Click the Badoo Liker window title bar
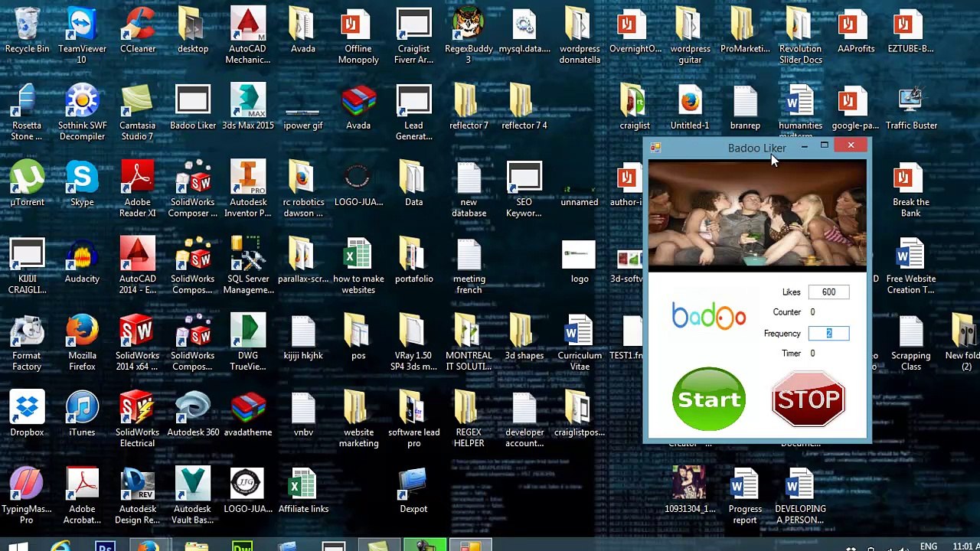This screenshot has height=551, width=980. tap(757, 147)
